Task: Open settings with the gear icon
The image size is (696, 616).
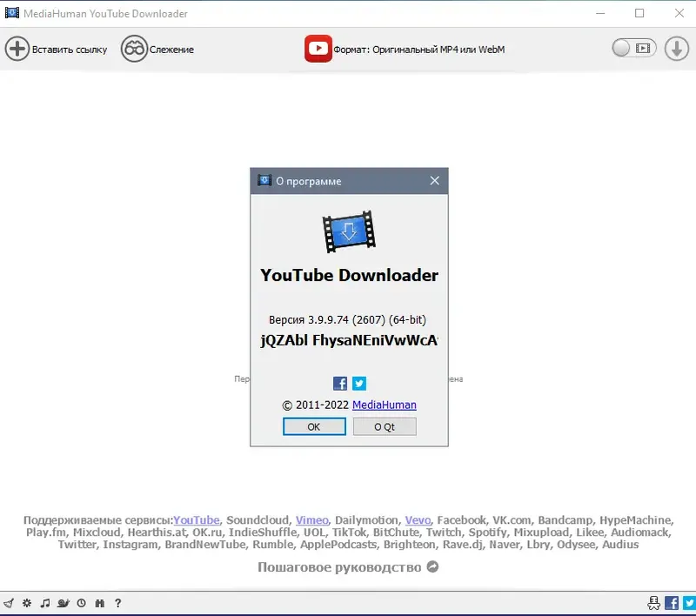Action: tap(27, 603)
